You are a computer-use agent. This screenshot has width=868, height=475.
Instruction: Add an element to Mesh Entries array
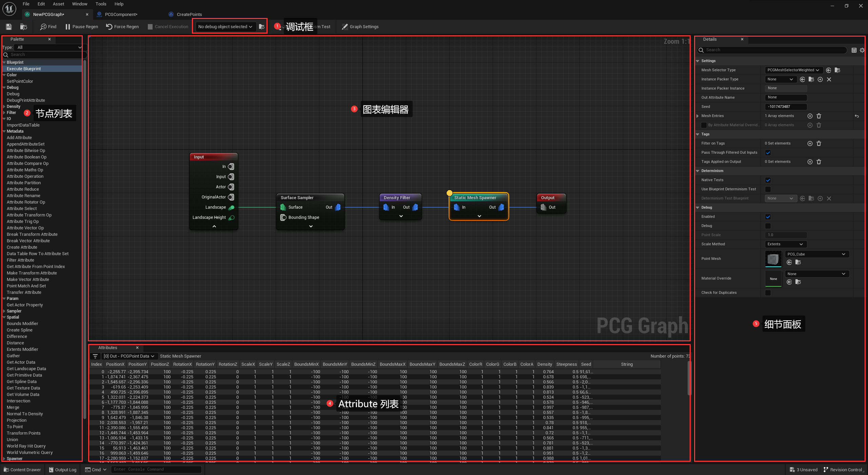810,116
